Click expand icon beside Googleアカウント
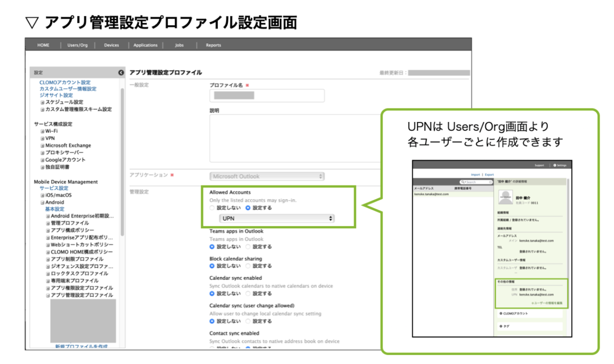Viewport: 614px width, 364px height. point(42,160)
